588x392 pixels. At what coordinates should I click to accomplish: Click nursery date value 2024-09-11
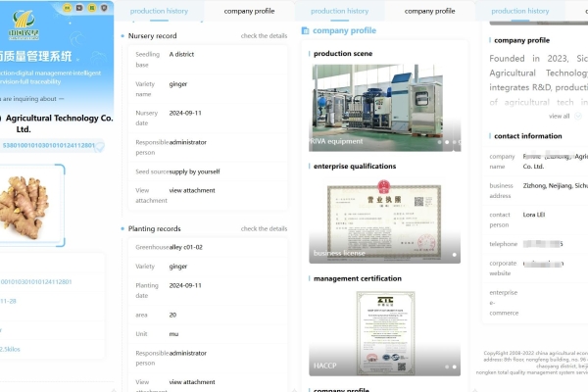click(x=185, y=113)
